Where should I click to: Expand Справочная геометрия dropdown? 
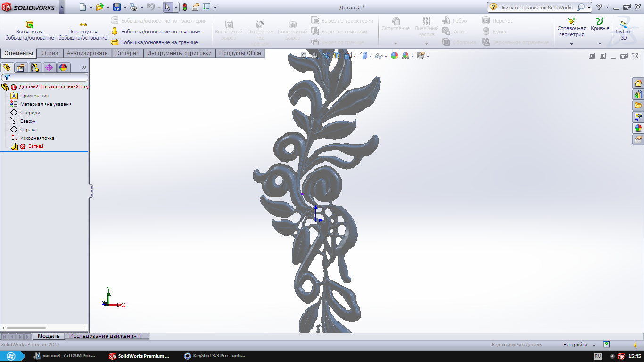coord(571,44)
